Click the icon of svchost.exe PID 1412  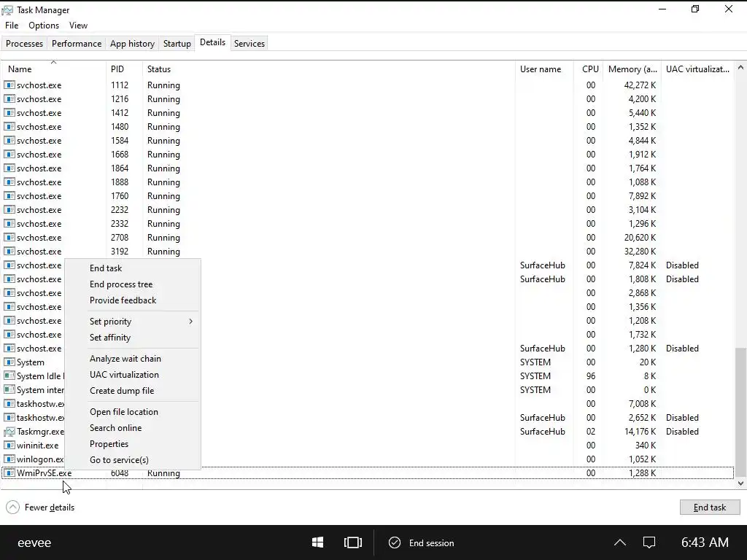9,113
